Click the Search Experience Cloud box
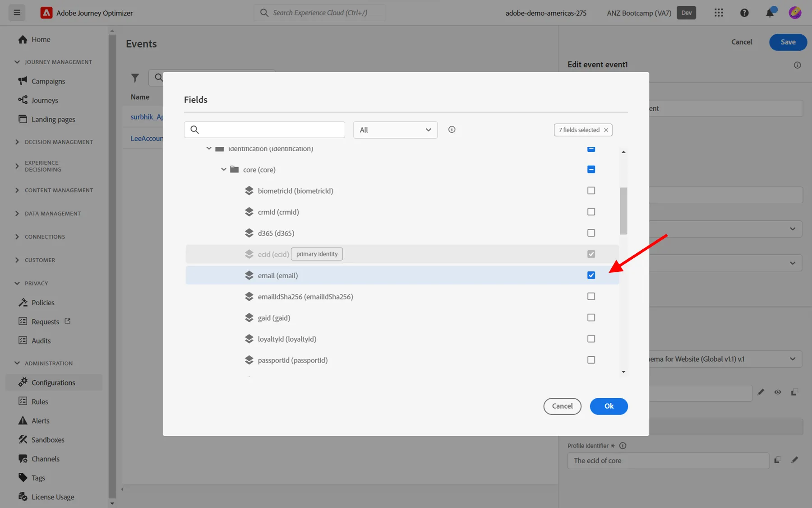Viewport: 812px width, 508px height. pyautogui.click(x=320, y=13)
